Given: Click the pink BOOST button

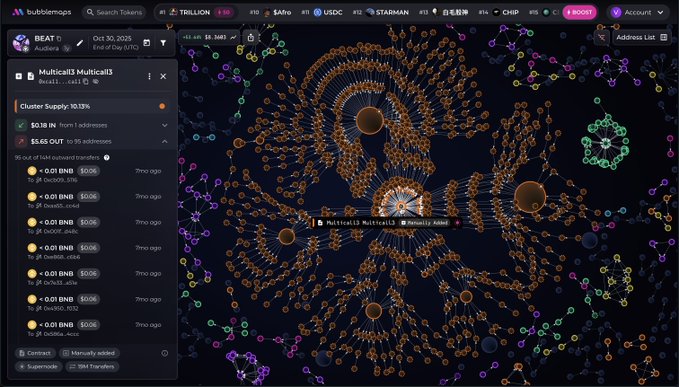Looking at the screenshot, I should click(x=579, y=12).
